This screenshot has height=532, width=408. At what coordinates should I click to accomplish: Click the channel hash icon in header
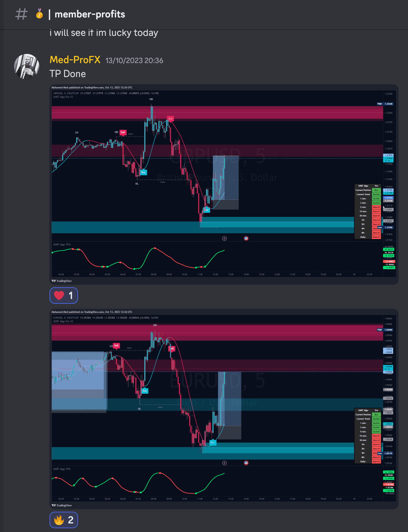[x=22, y=14]
